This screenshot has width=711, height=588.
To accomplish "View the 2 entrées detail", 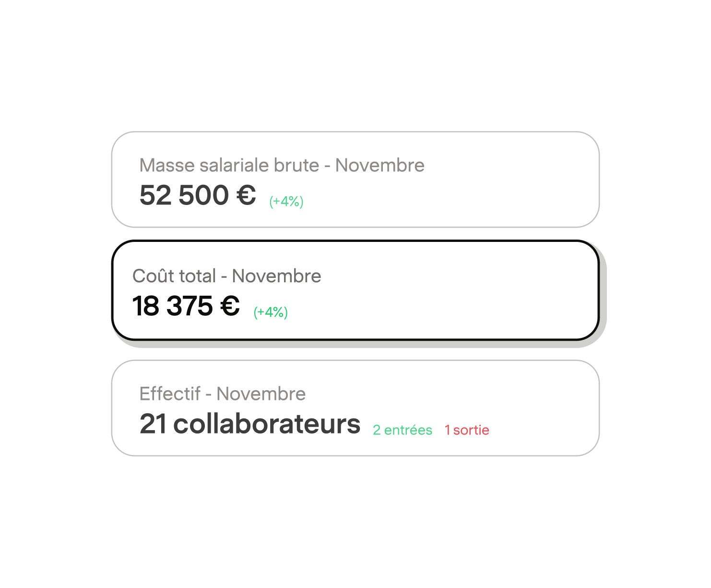I will [x=403, y=430].
